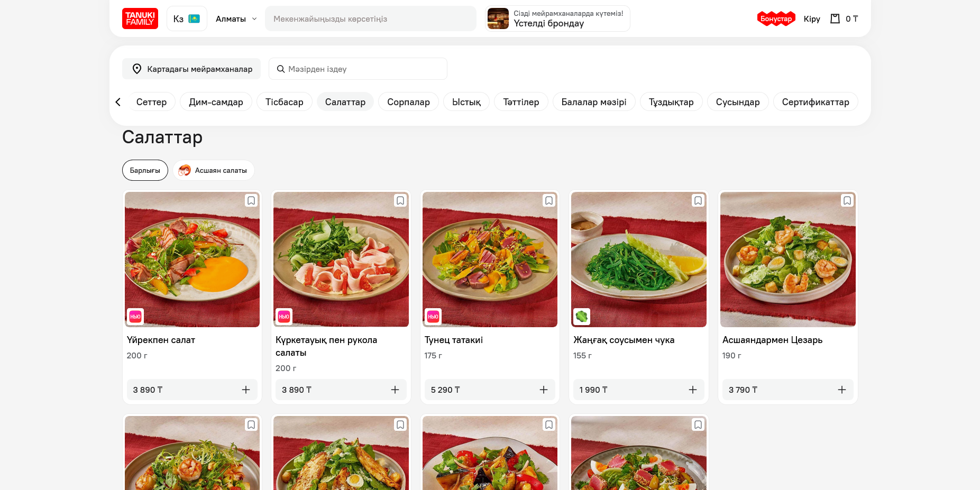Image resolution: width=980 pixels, height=490 pixels.
Task: Open the Тунец татаки dish title
Action: 454,340
